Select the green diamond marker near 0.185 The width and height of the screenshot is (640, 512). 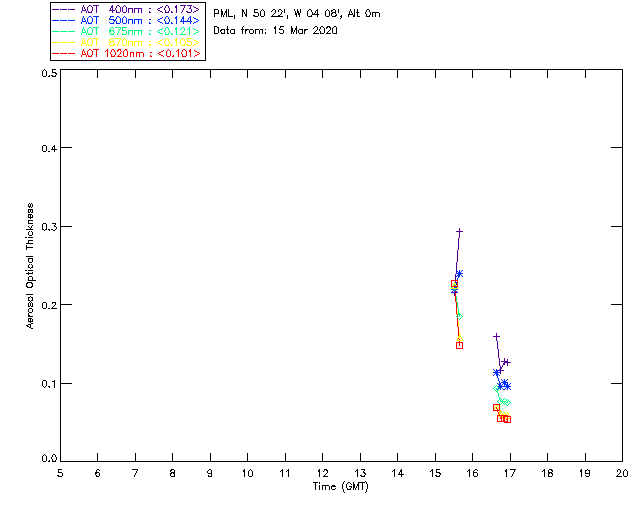point(459,316)
